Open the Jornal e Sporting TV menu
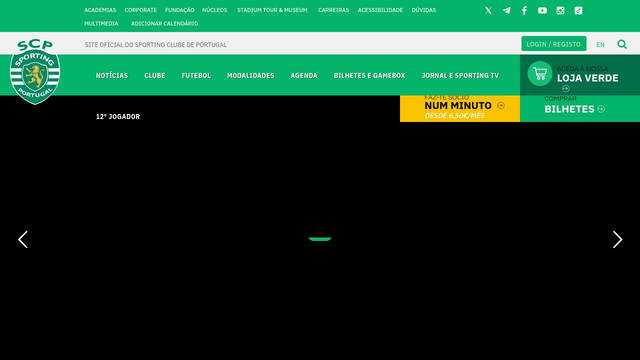This screenshot has width=640, height=360. (460, 76)
